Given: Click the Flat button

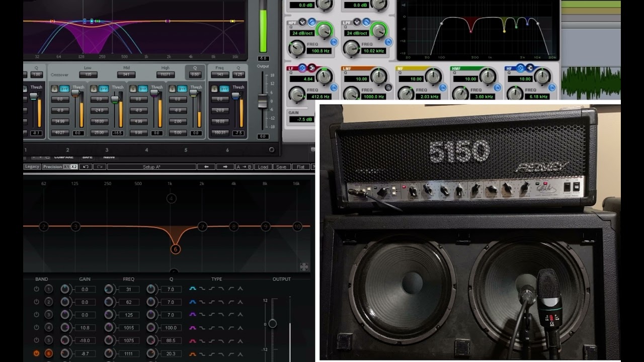Looking at the screenshot, I should pyautogui.click(x=300, y=167).
